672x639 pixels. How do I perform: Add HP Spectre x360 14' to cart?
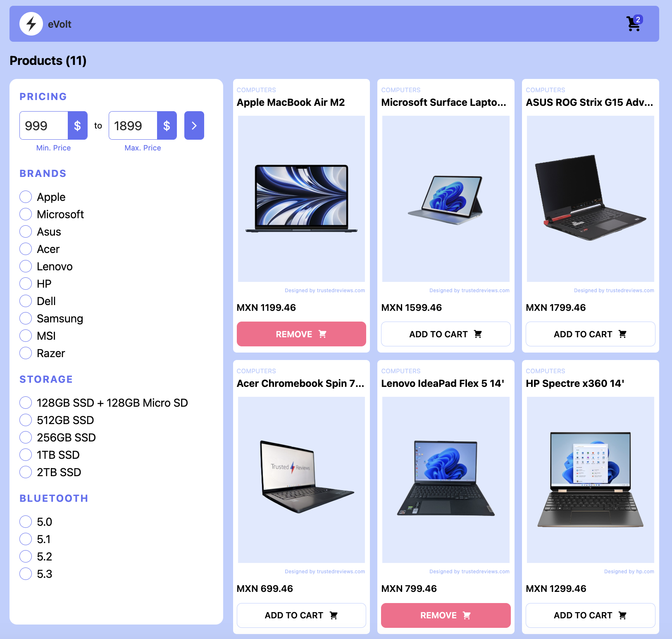(x=590, y=615)
